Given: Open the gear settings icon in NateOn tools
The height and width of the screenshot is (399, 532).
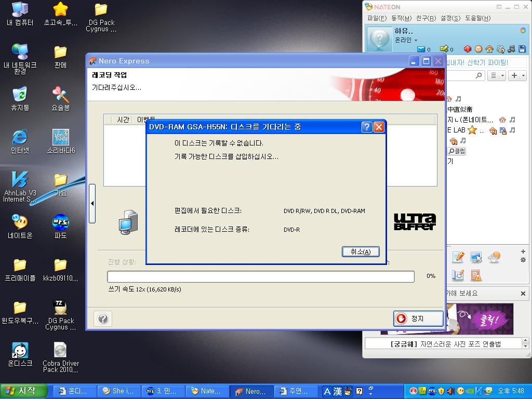Looking at the screenshot, I should pyautogui.click(x=523, y=260).
